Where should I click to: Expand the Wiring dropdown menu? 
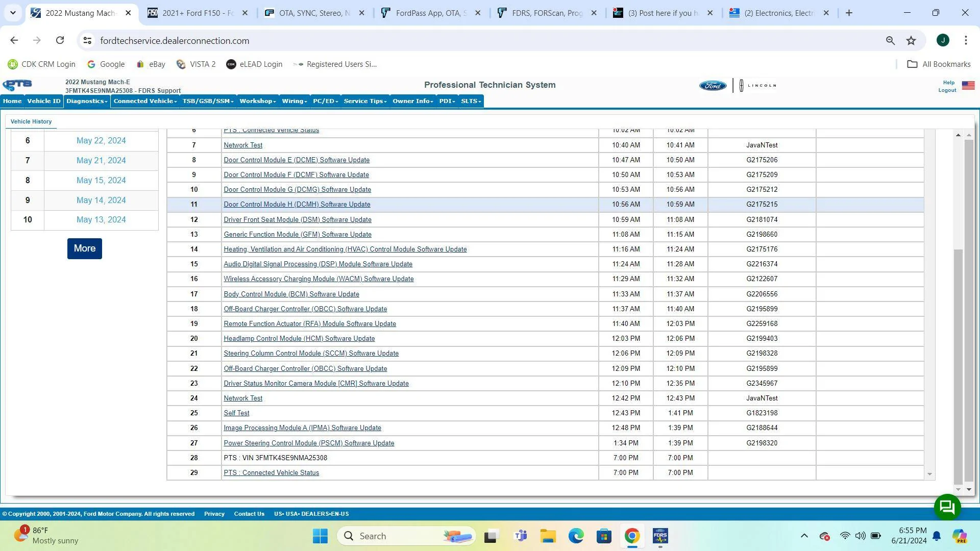click(x=294, y=101)
